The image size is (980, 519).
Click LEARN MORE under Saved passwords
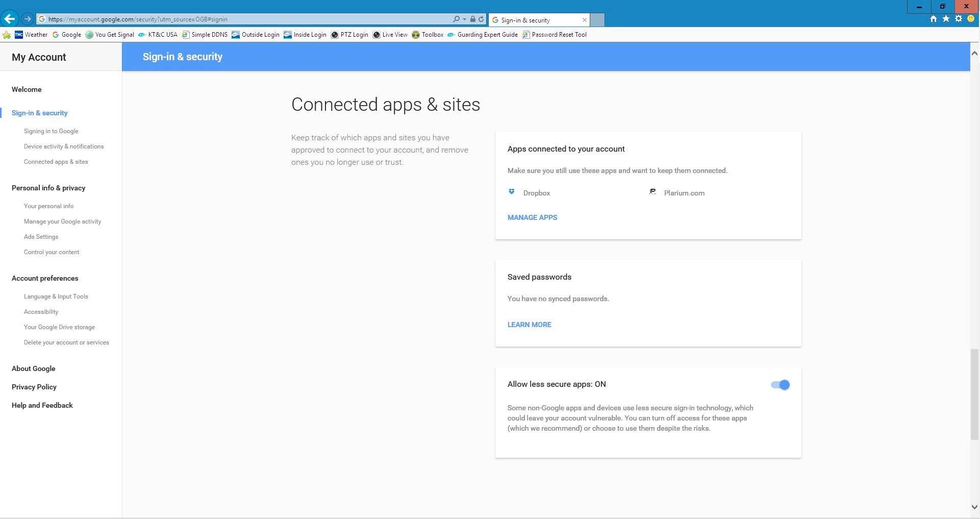click(529, 325)
